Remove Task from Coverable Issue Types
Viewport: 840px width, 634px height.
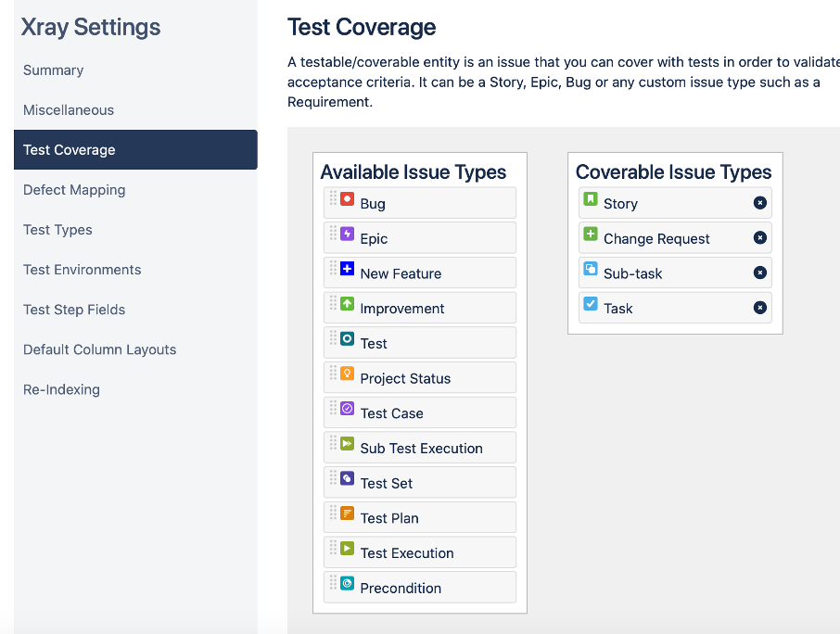pyautogui.click(x=759, y=308)
